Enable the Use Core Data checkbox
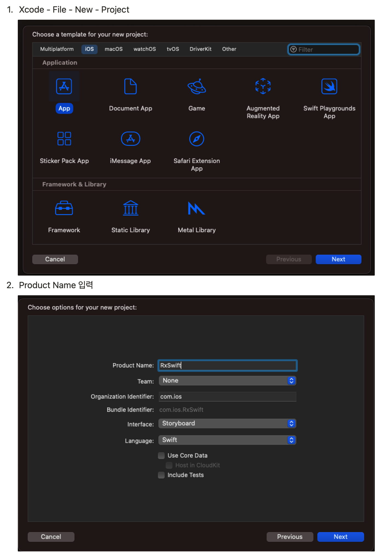The height and width of the screenshot is (555, 392). click(161, 455)
